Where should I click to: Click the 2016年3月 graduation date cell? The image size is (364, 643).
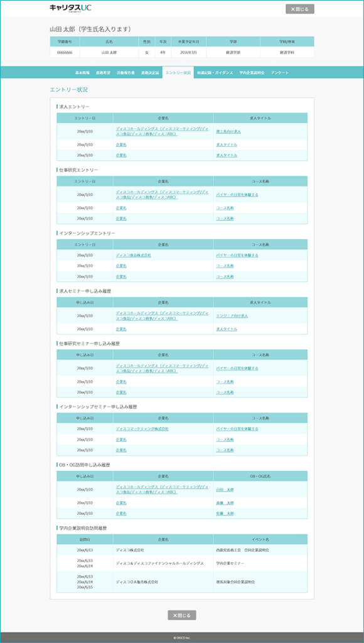pos(188,53)
